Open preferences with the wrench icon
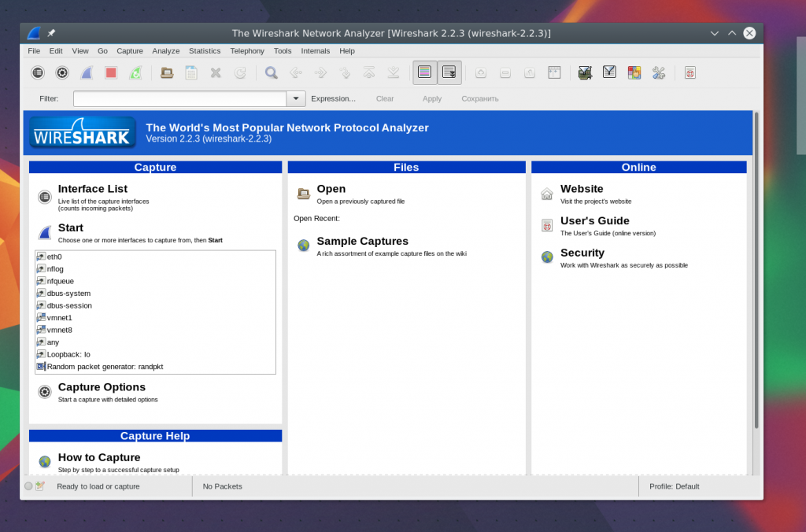This screenshot has width=806, height=532. pyautogui.click(x=659, y=73)
